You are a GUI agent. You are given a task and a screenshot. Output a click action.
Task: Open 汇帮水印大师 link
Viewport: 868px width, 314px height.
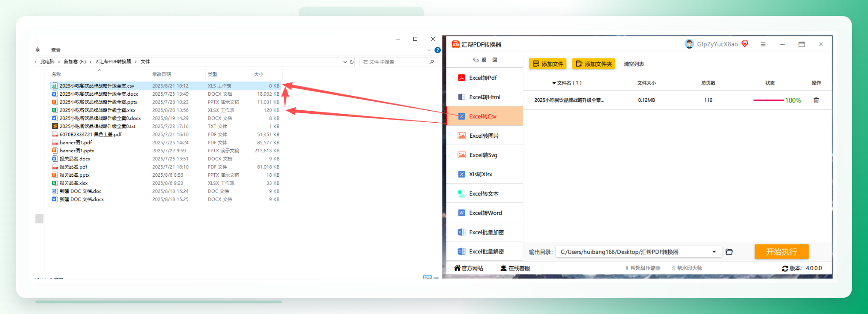click(687, 268)
